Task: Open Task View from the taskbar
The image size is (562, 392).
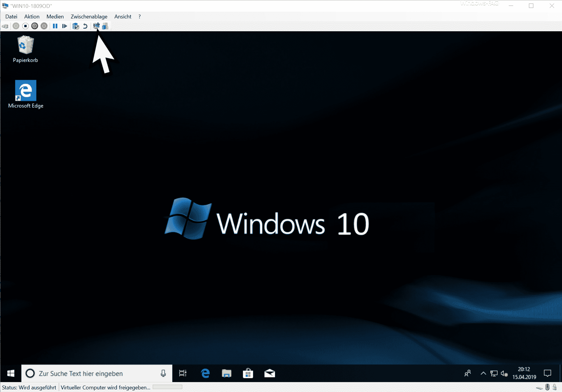Action: point(183,373)
